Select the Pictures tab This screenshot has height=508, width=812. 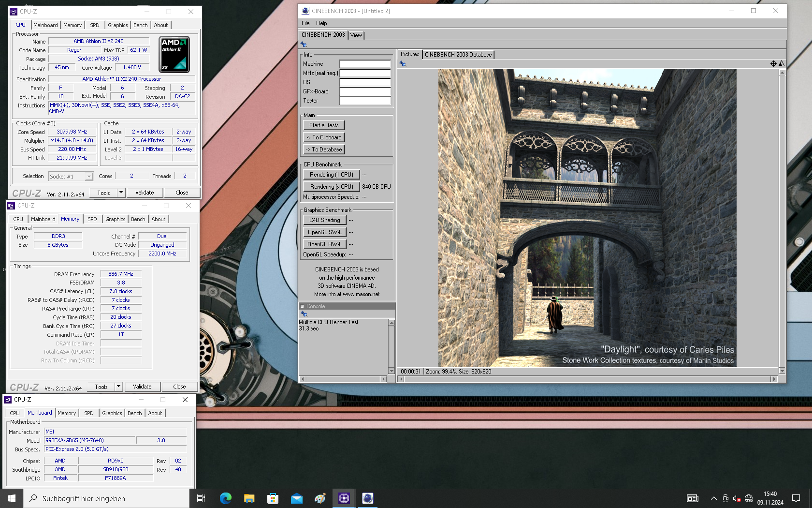[x=410, y=54]
